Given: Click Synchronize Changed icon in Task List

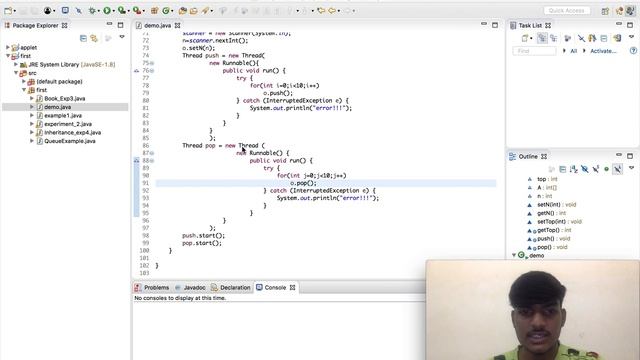Looking at the screenshot, I should [x=617, y=38].
